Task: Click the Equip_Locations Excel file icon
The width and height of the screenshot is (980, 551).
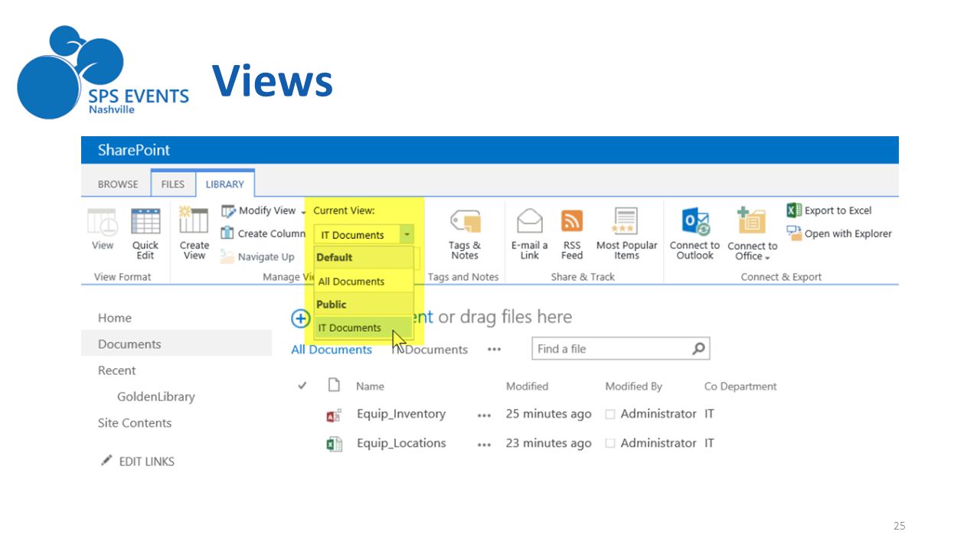Action: click(x=334, y=444)
